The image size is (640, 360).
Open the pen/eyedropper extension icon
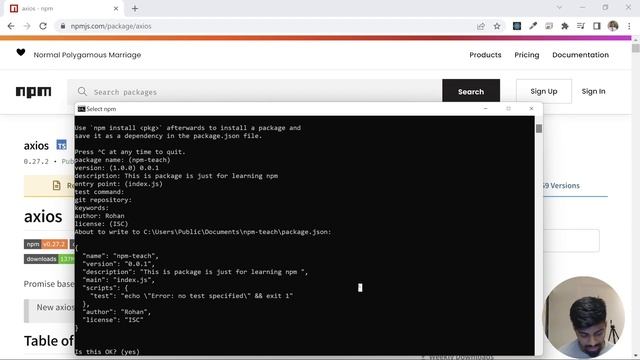[533, 26]
